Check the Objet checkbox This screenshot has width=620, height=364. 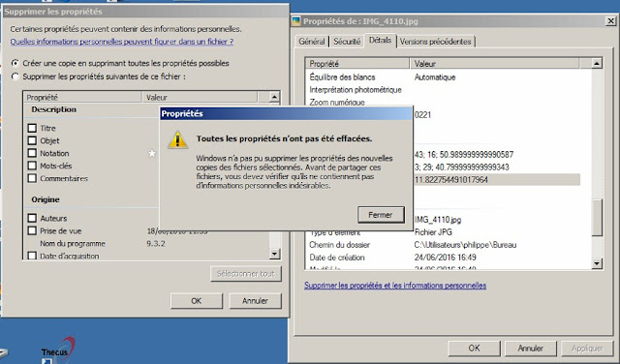point(32,140)
